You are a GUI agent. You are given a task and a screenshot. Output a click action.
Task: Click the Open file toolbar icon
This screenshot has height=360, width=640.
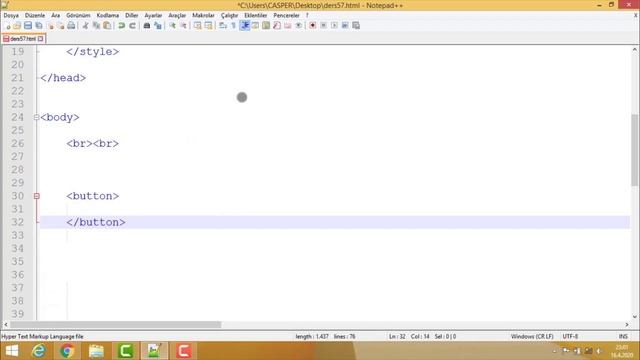click(x=17, y=26)
